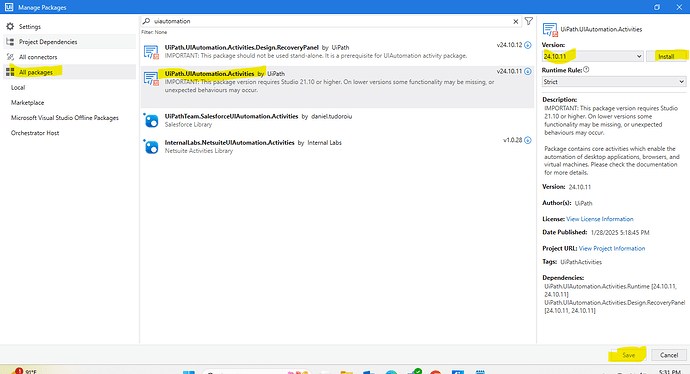
Task: Restore the Manage Packages window
Action: tap(657, 7)
